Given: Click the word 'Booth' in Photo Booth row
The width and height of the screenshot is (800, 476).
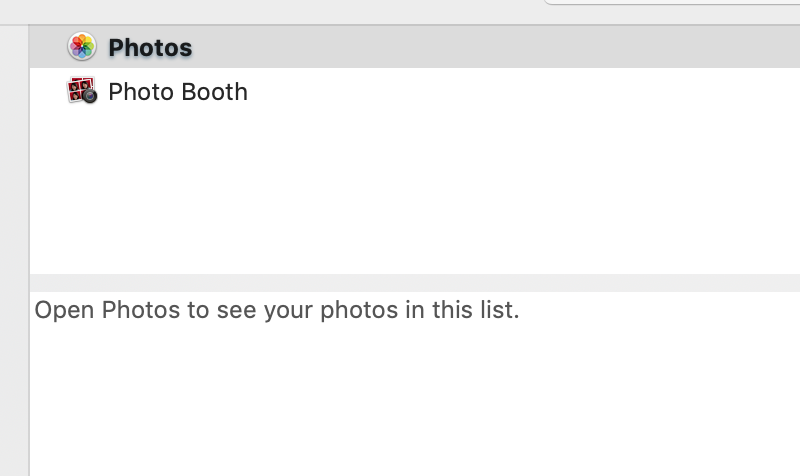Looking at the screenshot, I should tap(214, 92).
